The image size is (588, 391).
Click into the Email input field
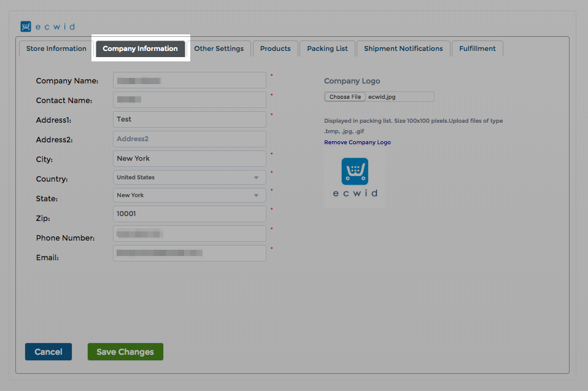190,253
